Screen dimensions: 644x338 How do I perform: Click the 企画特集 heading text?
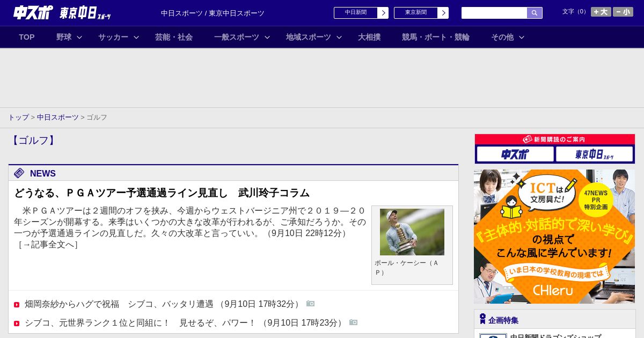coord(503,320)
